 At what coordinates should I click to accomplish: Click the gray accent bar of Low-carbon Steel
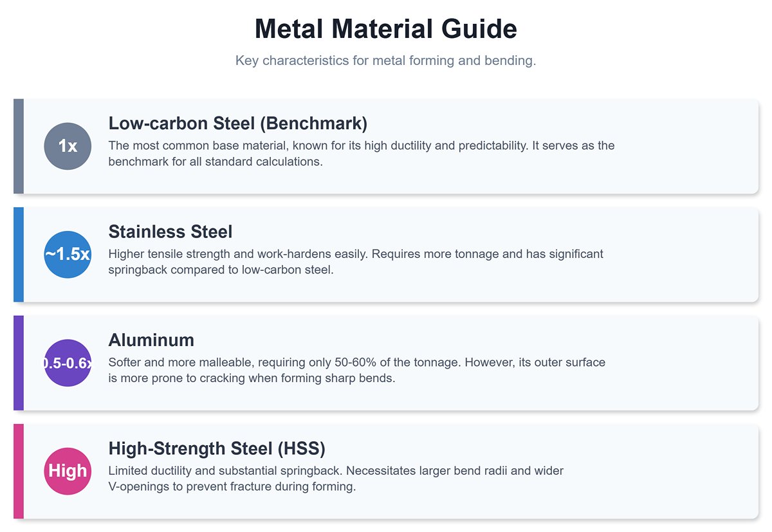click(19, 146)
